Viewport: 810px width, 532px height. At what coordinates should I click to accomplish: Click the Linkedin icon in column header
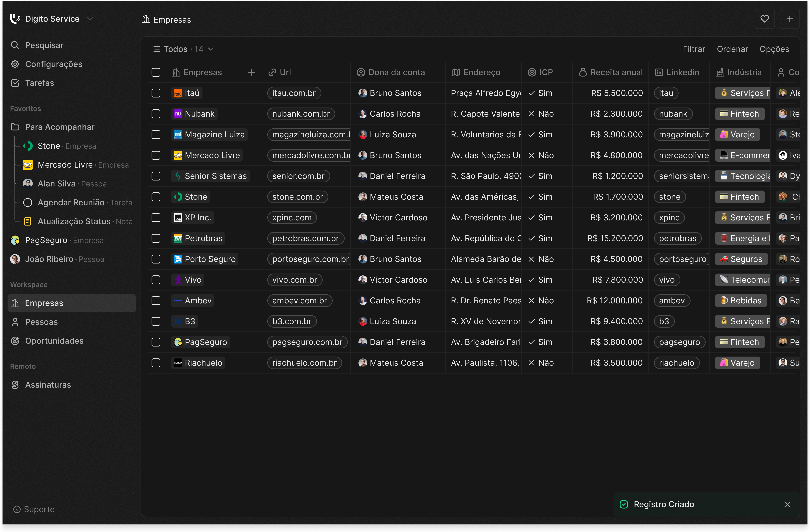(x=659, y=72)
